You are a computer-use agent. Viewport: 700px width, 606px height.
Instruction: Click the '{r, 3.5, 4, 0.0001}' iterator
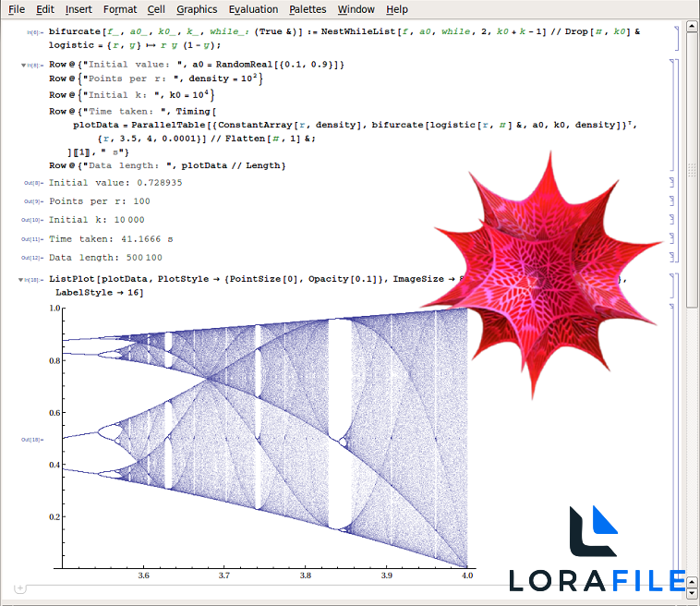tap(151, 139)
